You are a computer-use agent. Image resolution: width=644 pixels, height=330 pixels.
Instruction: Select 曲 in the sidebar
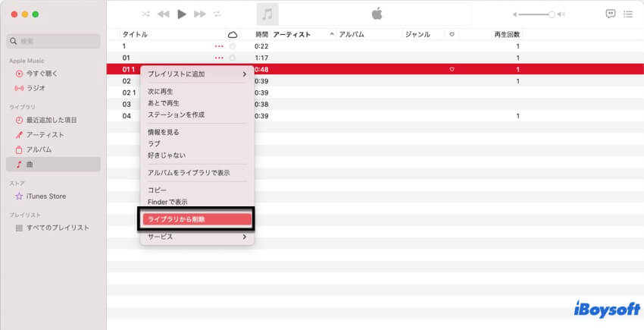tap(53, 164)
